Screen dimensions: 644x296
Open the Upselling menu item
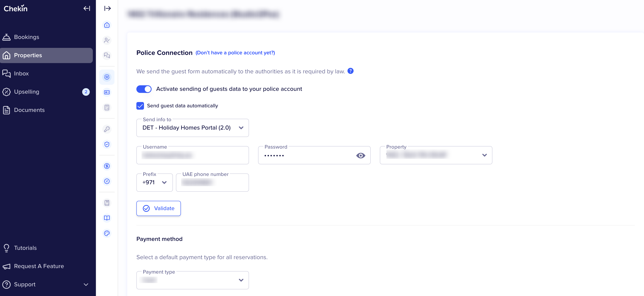point(26,92)
